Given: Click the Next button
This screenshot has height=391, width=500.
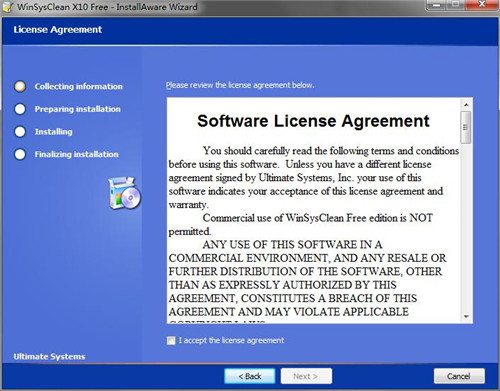Looking at the screenshot, I should [306, 376].
